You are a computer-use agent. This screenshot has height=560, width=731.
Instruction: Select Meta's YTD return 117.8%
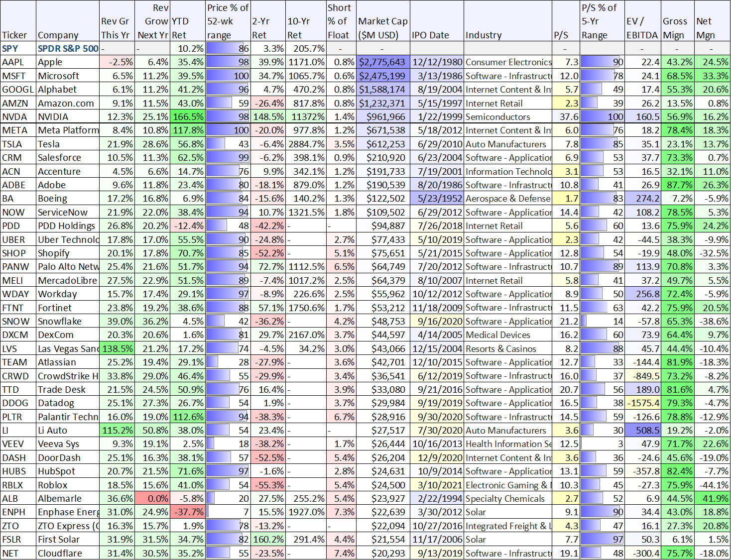pos(188,130)
